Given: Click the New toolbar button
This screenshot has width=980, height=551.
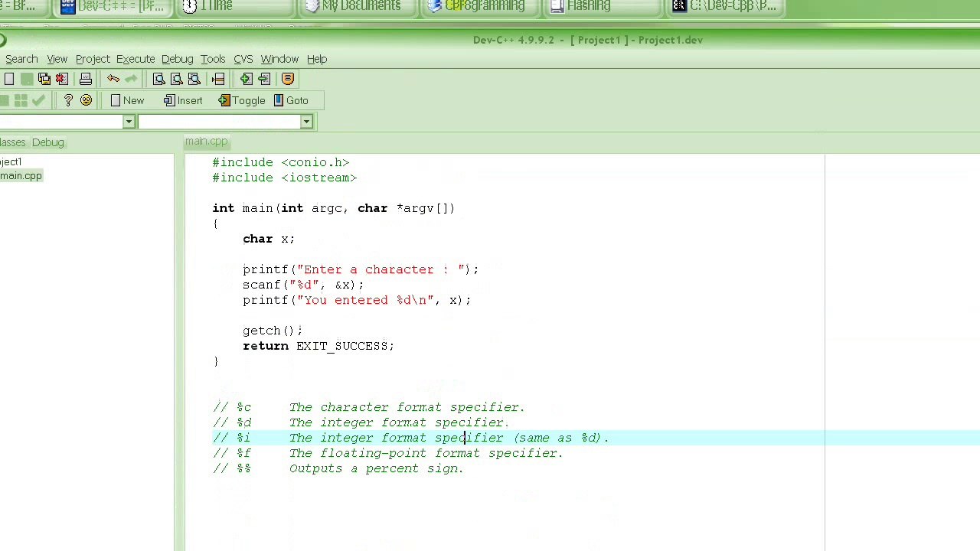Looking at the screenshot, I should coord(126,100).
